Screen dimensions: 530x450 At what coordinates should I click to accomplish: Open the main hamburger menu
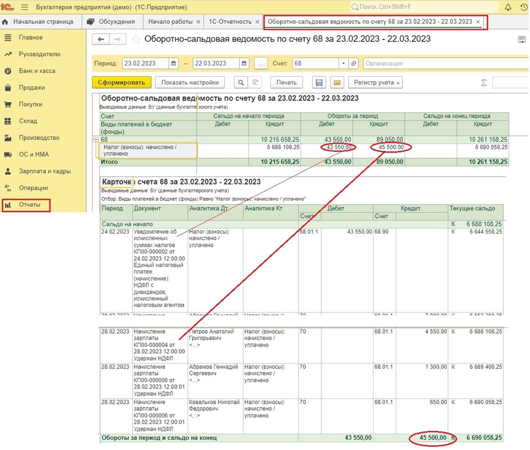[24, 7]
